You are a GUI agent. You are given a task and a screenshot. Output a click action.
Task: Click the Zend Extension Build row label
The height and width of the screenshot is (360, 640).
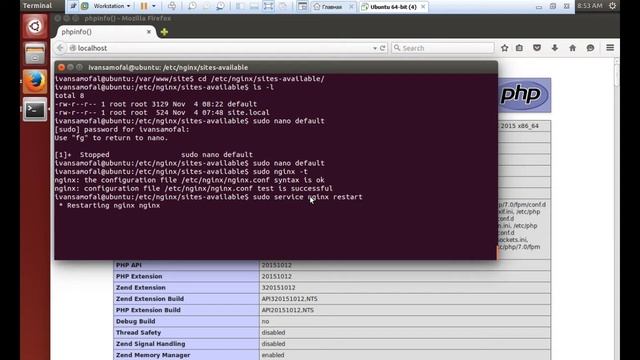[150, 299]
